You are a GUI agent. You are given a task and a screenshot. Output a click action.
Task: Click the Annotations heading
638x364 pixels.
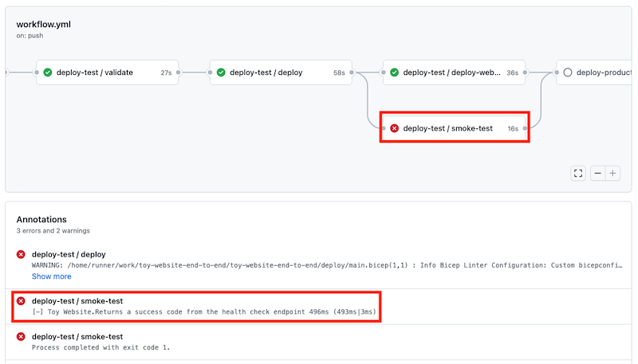pos(41,219)
